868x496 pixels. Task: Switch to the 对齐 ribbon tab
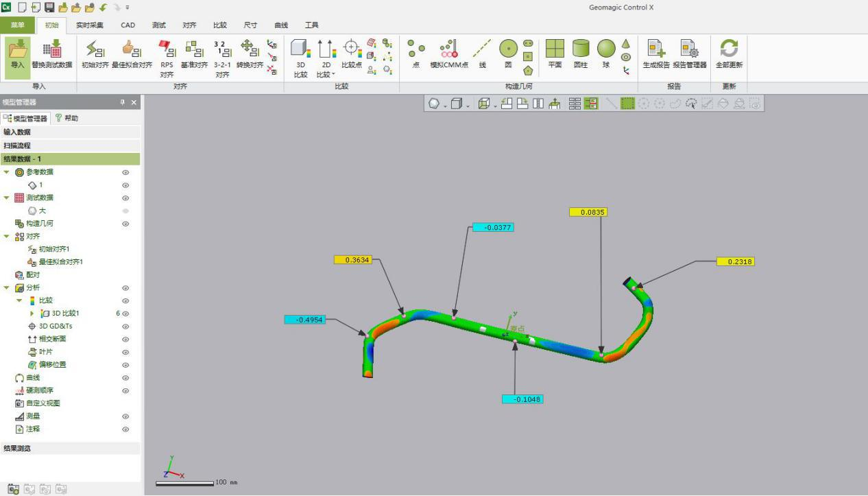(189, 25)
